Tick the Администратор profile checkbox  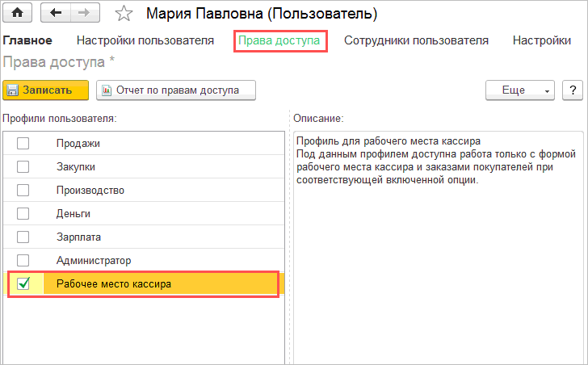(x=23, y=260)
